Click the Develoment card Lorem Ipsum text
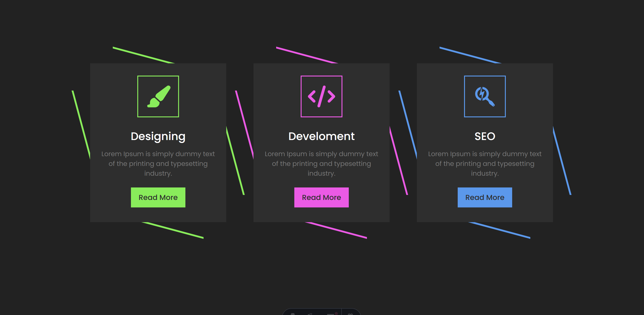This screenshot has width=644, height=315. (321, 163)
